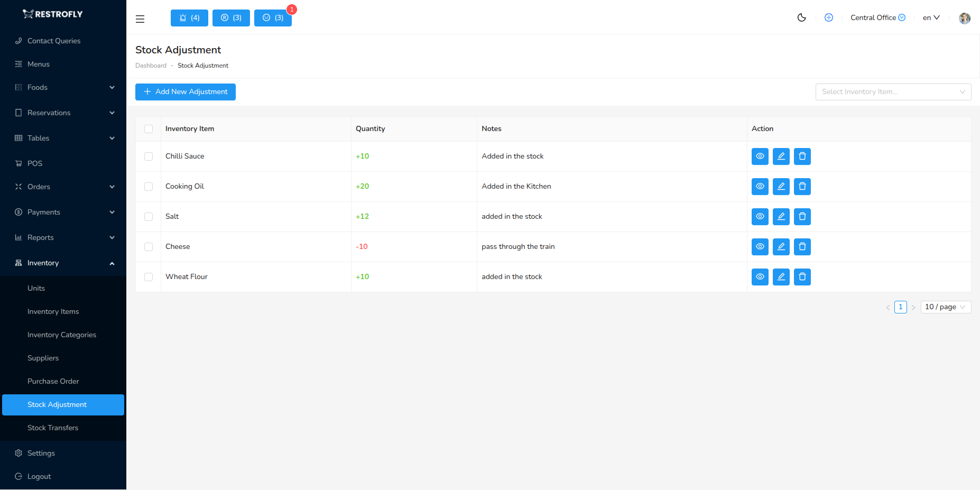Open the smiley complaints notification with red badge
Screen dimensions: 980x490
tap(273, 17)
